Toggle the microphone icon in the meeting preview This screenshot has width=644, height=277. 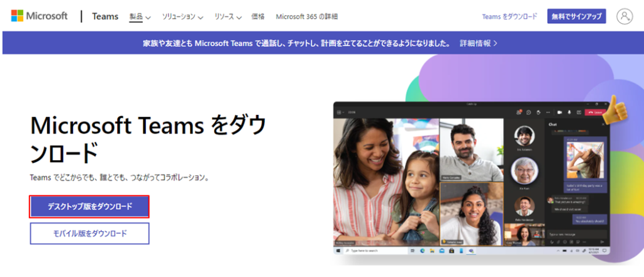click(x=569, y=112)
